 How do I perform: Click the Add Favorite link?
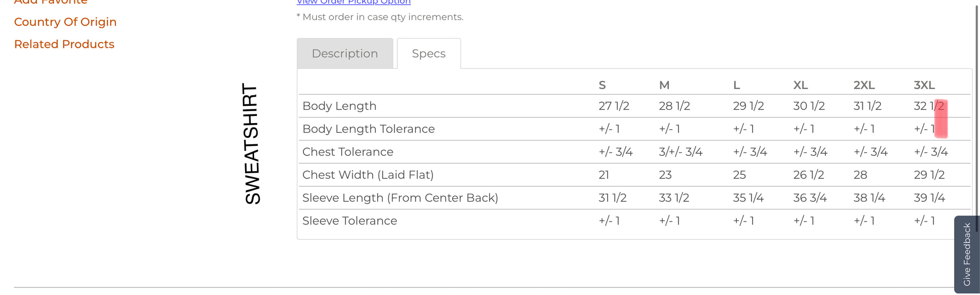click(51, 2)
